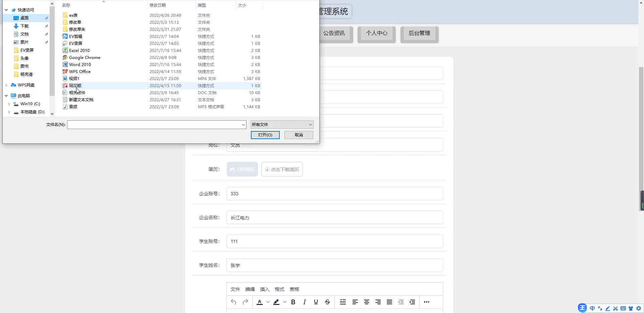Toggle italic formatting
This screenshot has height=313, width=644.
point(305,302)
